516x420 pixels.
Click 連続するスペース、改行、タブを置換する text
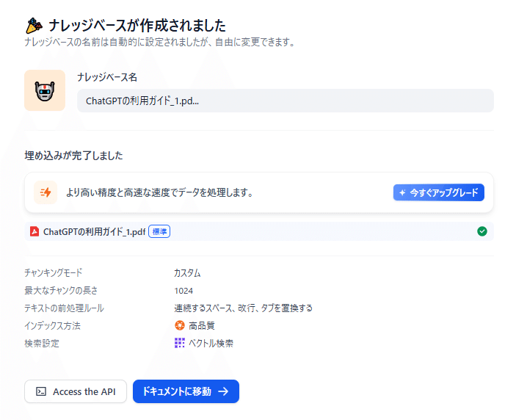point(243,308)
